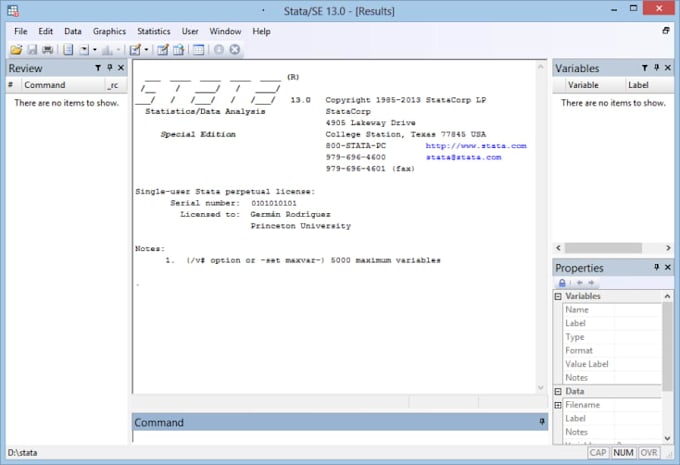Toggle the Variables panel pin
Viewport: 680px width, 465px height.
[657, 68]
